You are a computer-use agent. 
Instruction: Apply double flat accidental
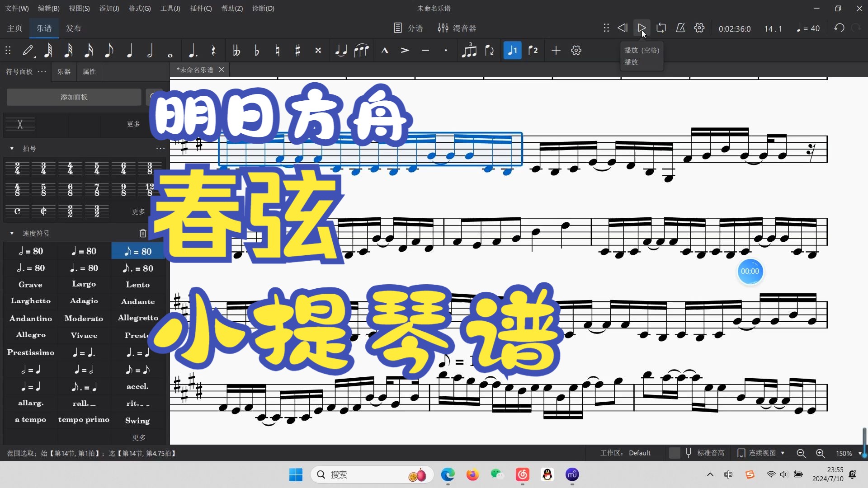(x=236, y=51)
